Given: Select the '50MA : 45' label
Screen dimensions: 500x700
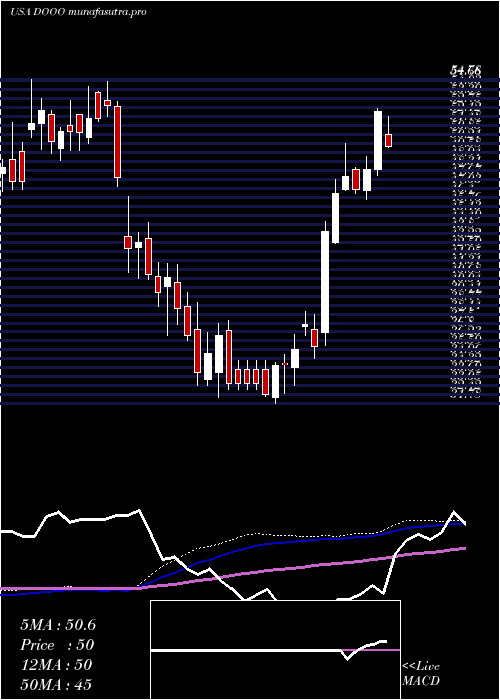Looking at the screenshot, I should point(56,684).
